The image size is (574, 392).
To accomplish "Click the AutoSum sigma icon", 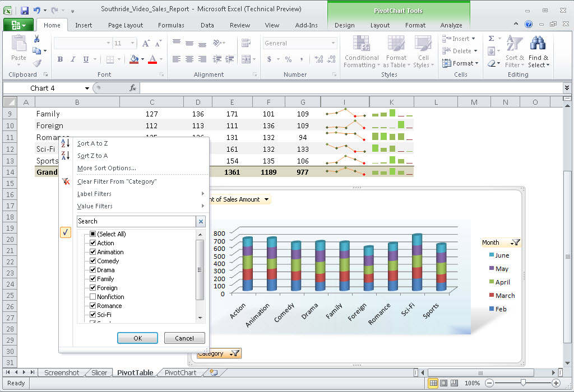I will coord(491,39).
